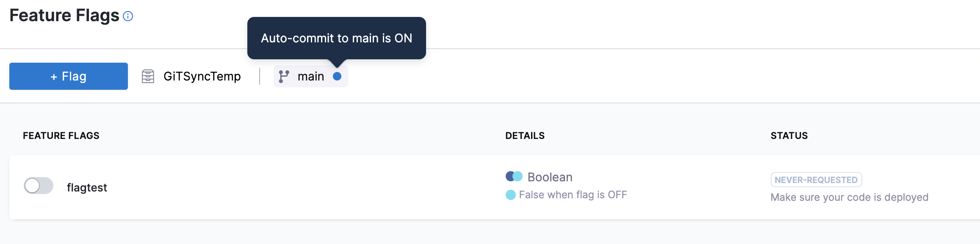Click the + Flag button
This screenshot has width=980, height=244.
(x=69, y=76)
